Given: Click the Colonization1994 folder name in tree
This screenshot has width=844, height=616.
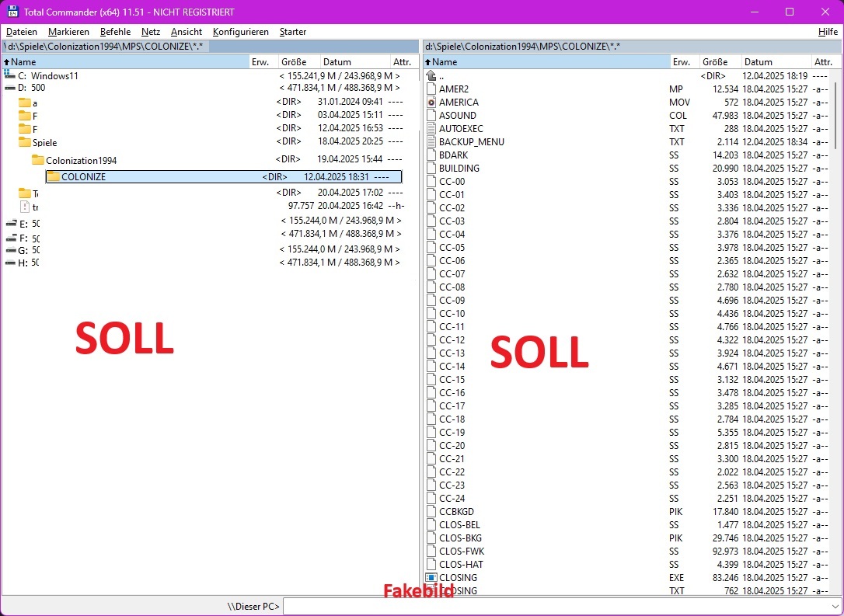Looking at the screenshot, I should tap(82, 160).
